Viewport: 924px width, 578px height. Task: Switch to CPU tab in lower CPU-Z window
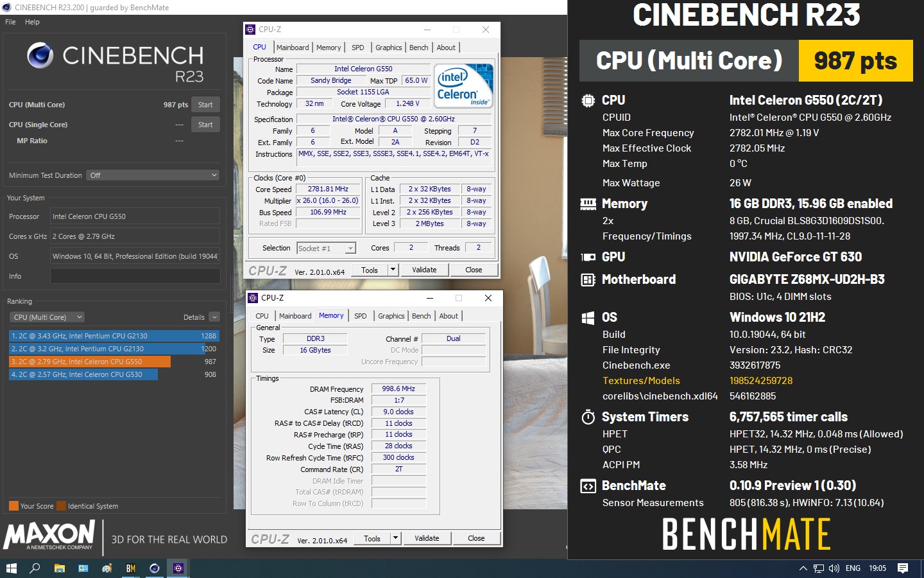point(262,316)
